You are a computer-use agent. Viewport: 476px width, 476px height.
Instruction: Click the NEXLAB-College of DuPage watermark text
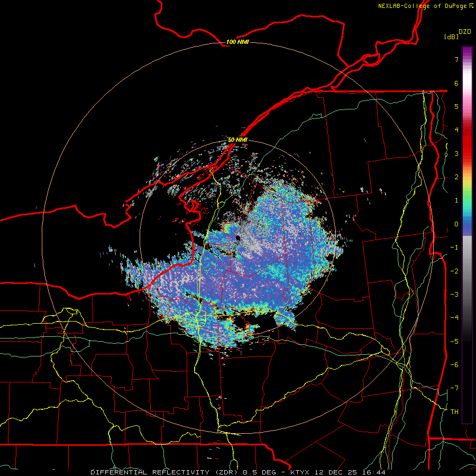(425, 6)
